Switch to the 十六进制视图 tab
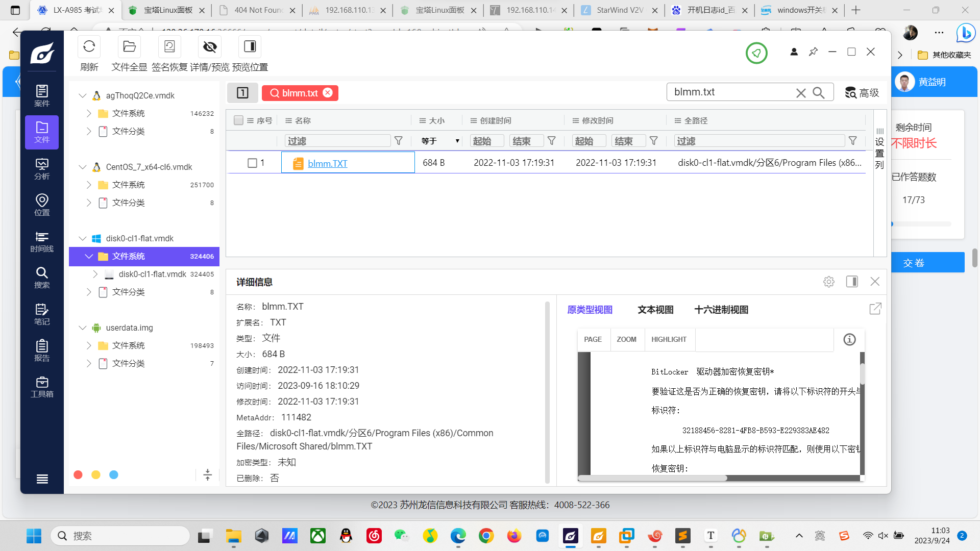 (x=721, y=310)
